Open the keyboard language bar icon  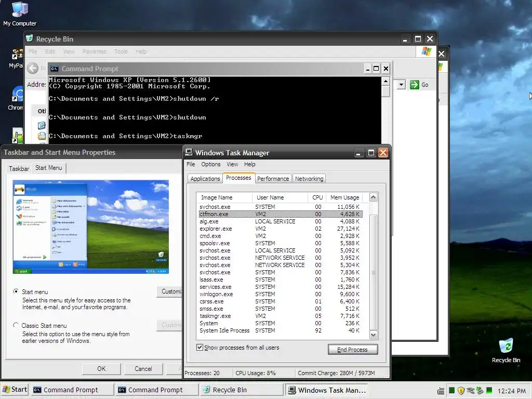pos(441,391)
